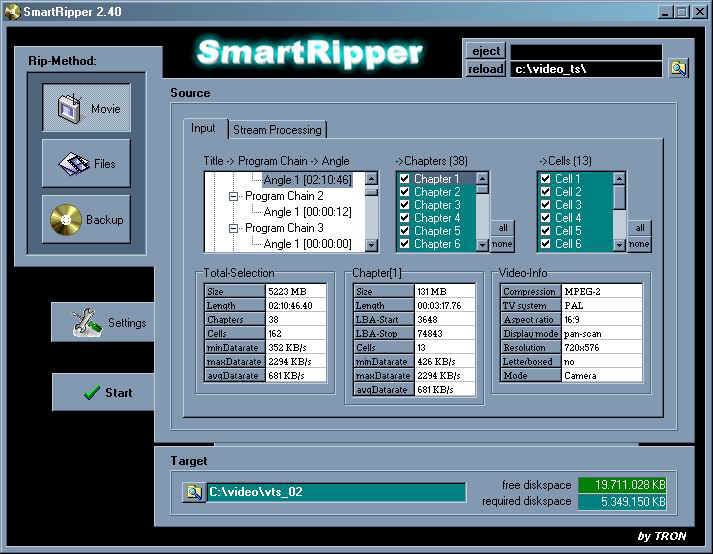Select Angle 1 [02:10:46] tree item
Viewport: 713px width, 554px height.
307,180
